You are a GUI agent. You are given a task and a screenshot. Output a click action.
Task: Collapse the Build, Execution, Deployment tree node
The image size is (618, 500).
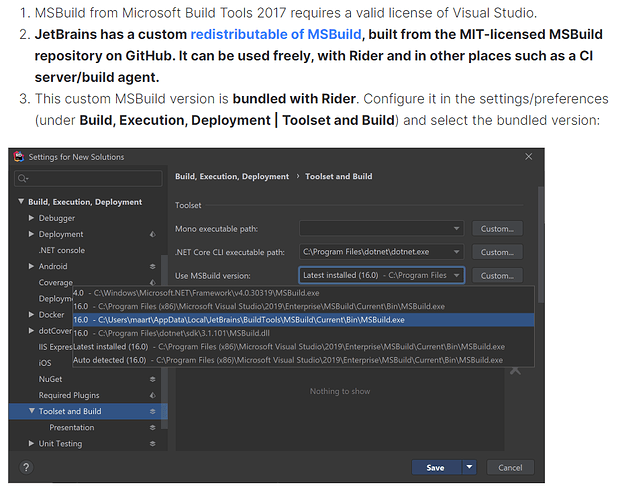pos(22,202)
